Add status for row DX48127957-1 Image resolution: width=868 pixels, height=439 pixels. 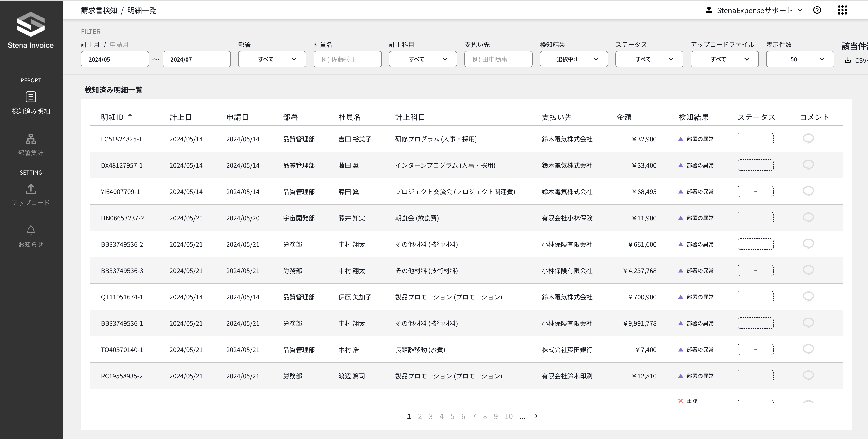point(755,165)
